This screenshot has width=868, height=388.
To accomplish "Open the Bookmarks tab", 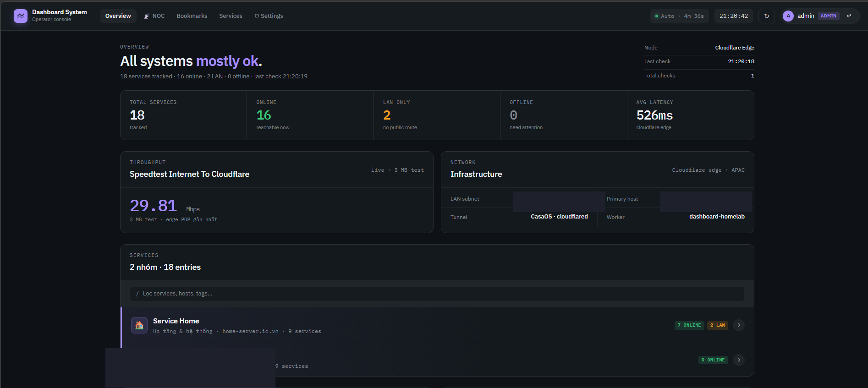I will 192,16.
